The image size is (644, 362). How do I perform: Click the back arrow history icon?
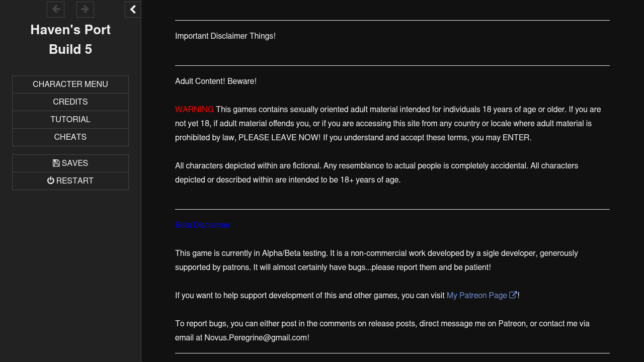(55, 10)
